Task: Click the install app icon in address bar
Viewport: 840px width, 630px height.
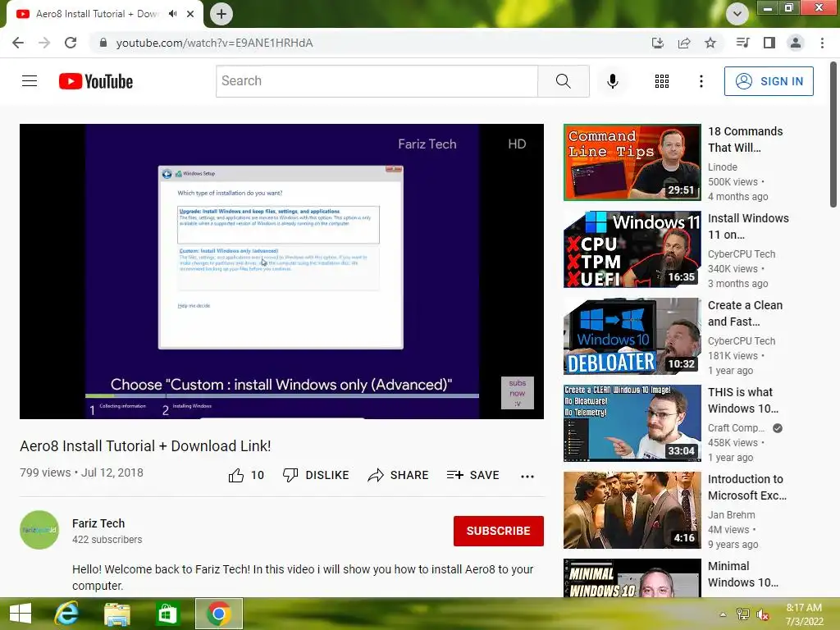Action: 657,43
